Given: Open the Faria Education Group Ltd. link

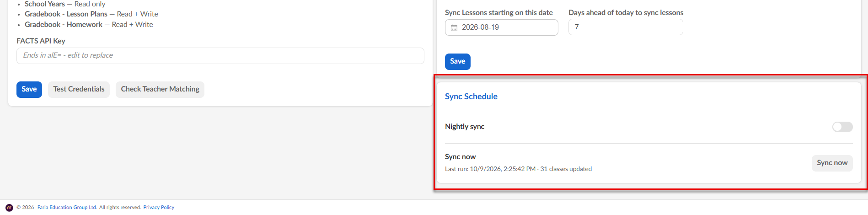Looking at the screenshot, I should point(67,207).
